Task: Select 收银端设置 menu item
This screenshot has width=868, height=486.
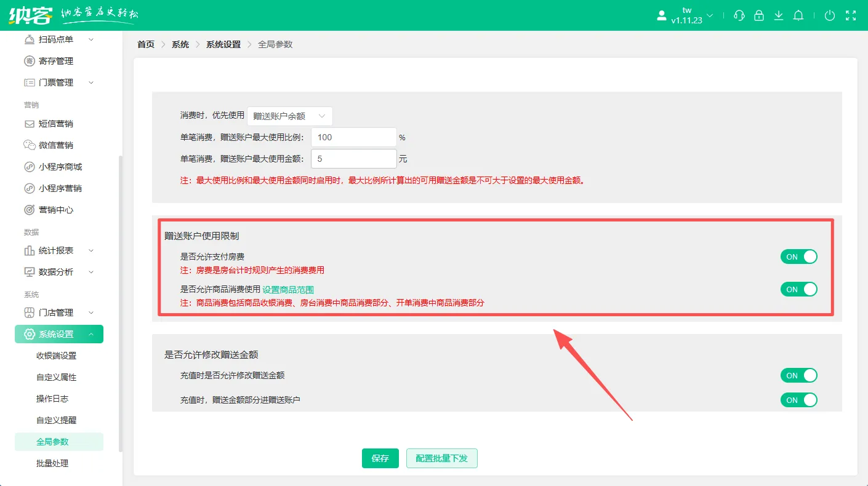Action: point(56,356)
